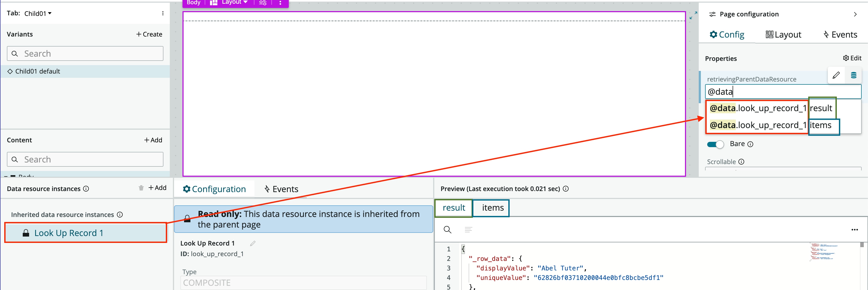Click the info icon next to Data resource instances
868x290 pixels.
pyautogui.click(x=86, y=188)
